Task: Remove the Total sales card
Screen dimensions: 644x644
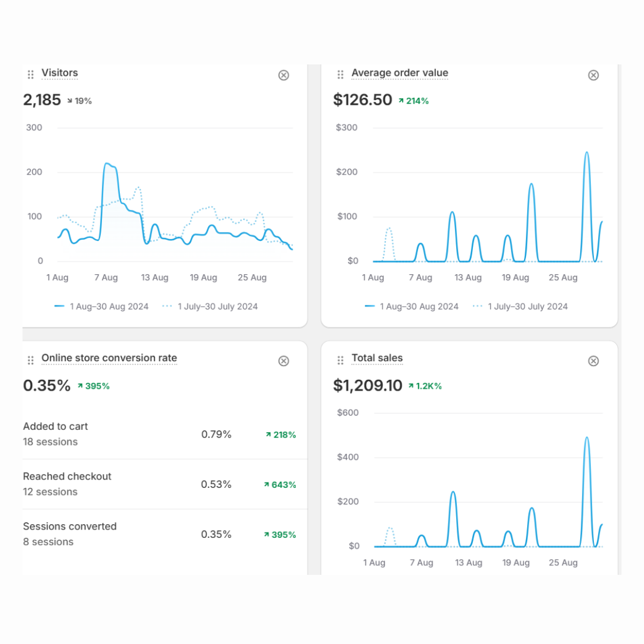Action: coord(593,361)
